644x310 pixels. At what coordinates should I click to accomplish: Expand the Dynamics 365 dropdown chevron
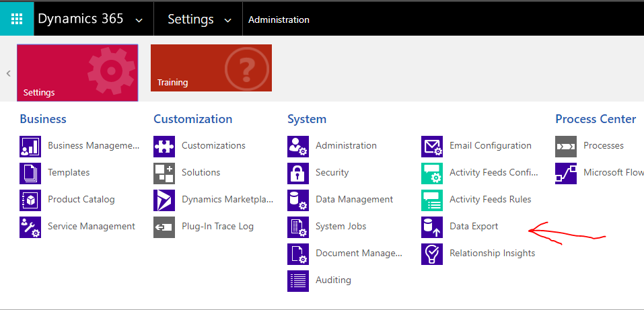[139, 21]
